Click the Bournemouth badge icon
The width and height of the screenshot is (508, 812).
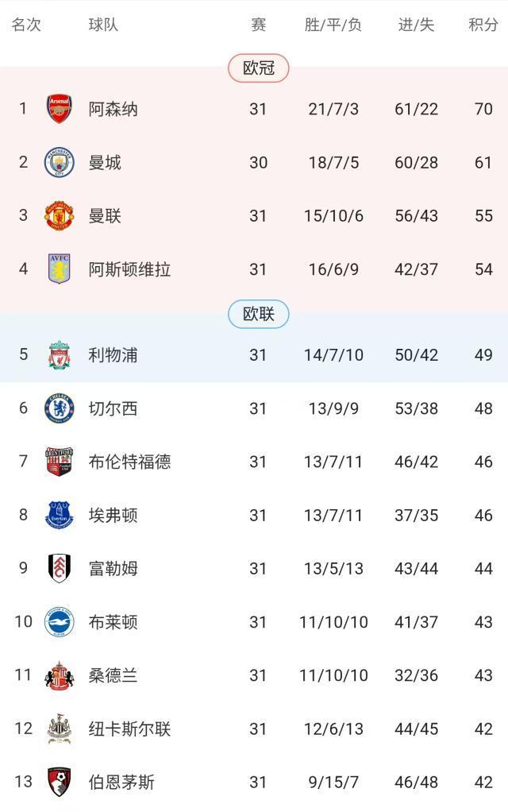[60, 782]
